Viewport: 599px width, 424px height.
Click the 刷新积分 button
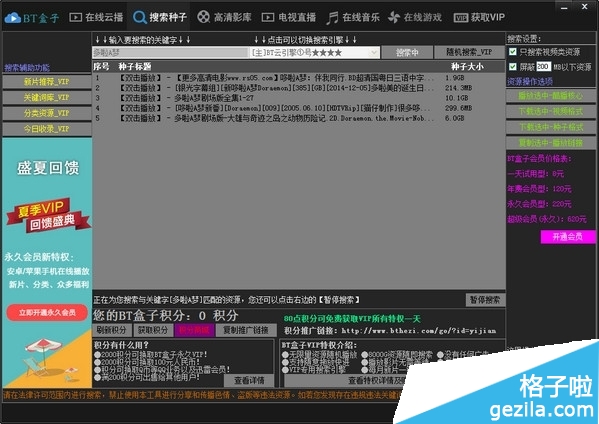(112, 330)
